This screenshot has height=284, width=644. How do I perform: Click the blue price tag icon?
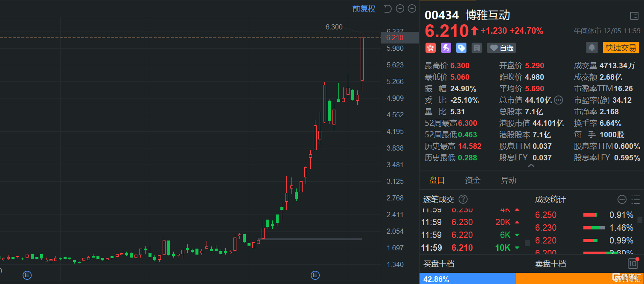461,48
